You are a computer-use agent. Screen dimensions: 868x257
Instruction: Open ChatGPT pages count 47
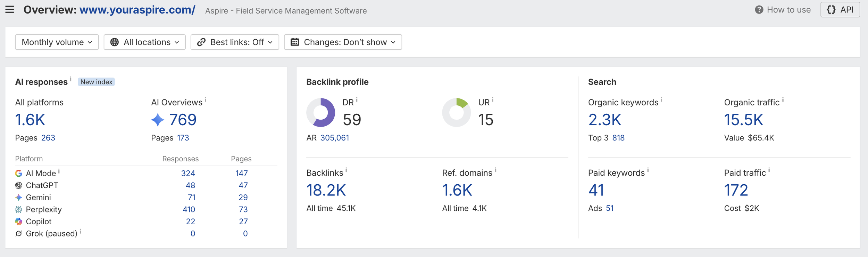point(243,185)
